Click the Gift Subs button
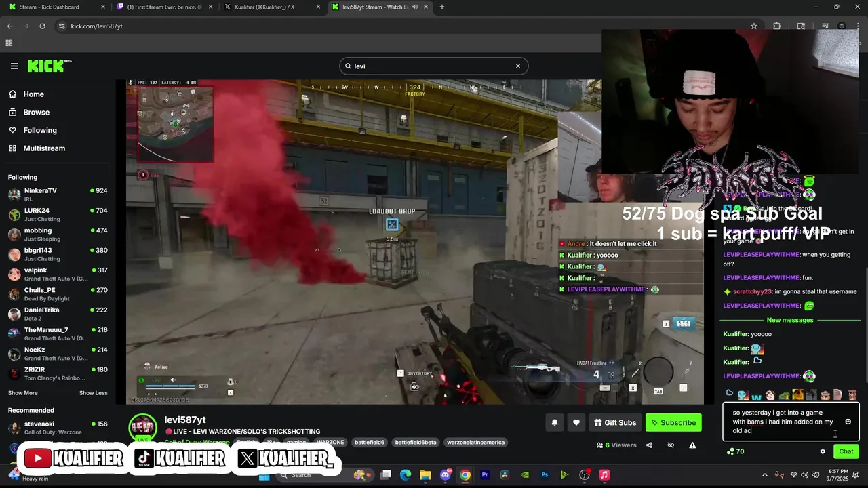Viewport: 868px width, 488px height. click(615, 422)
